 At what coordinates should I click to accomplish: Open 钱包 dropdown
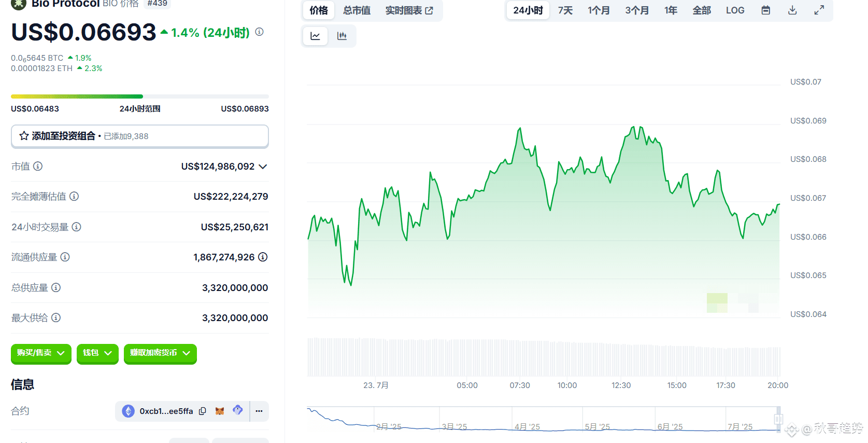point(97,353)
